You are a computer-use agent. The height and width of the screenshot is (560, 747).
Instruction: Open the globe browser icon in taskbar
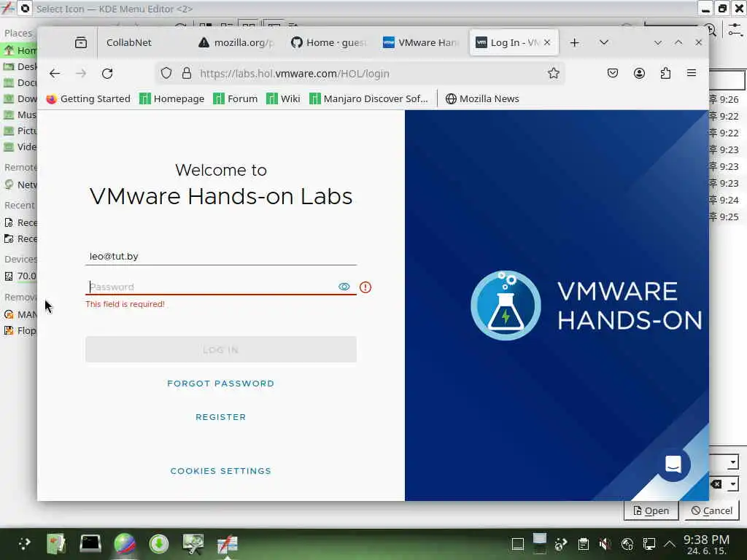pyautogui.click(x=125, y=543)
